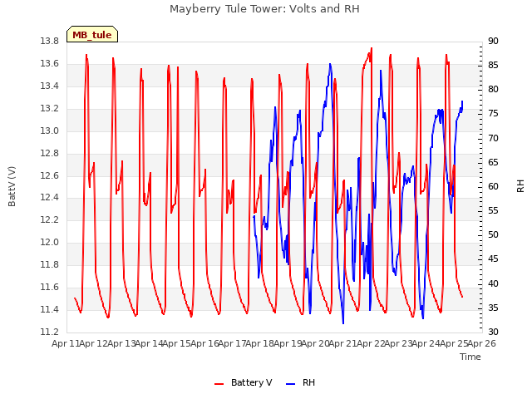Click the 13.0 BattV axis value
Viewport: 532px width, 399px height.
[x=50, y=131]
